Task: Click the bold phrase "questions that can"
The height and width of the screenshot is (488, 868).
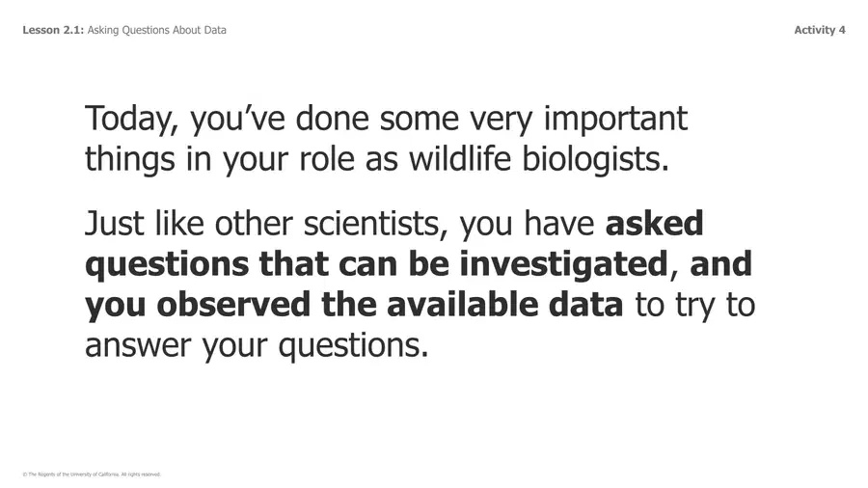Action: click(x=241, y=264)
